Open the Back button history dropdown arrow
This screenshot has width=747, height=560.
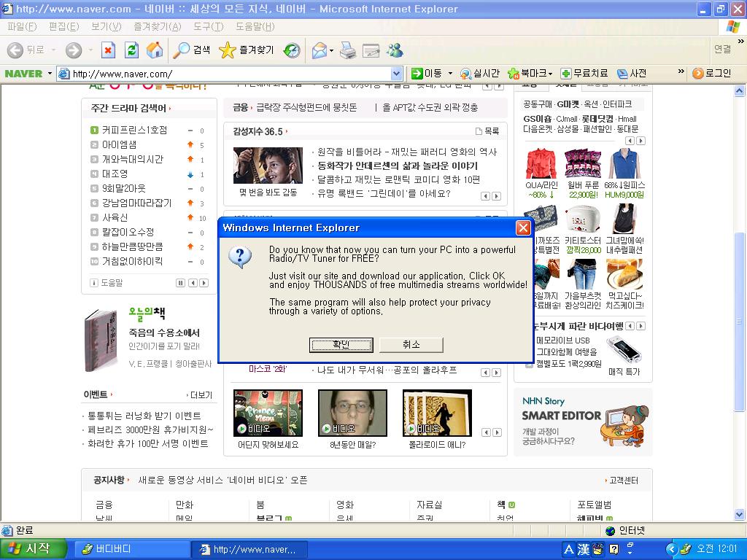54,50
